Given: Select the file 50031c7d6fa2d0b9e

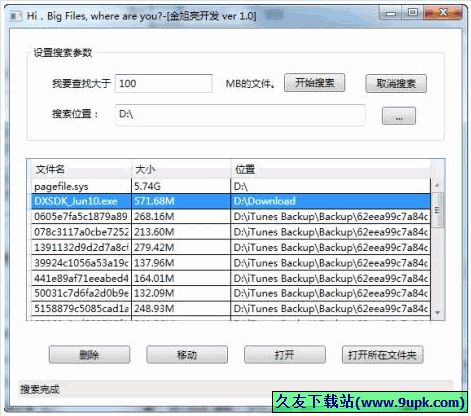Looking at the screenshot, I should (81, 293).
